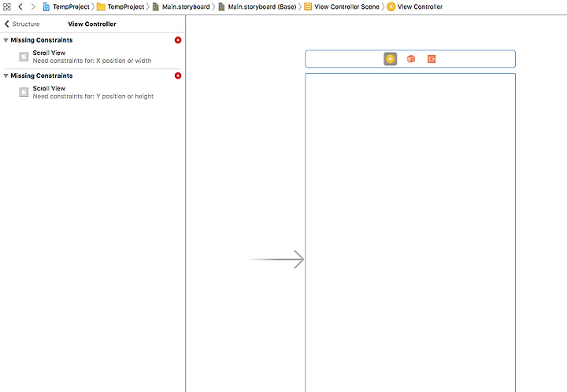Return to Structure outline view
Viewport: 567px width, 392px height.
[x=22, y=24]
